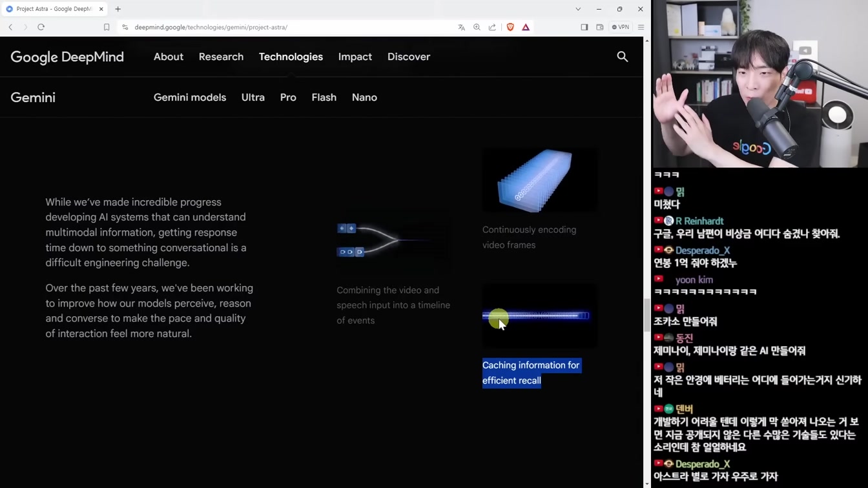Open site information icon beside the URL

125,27
